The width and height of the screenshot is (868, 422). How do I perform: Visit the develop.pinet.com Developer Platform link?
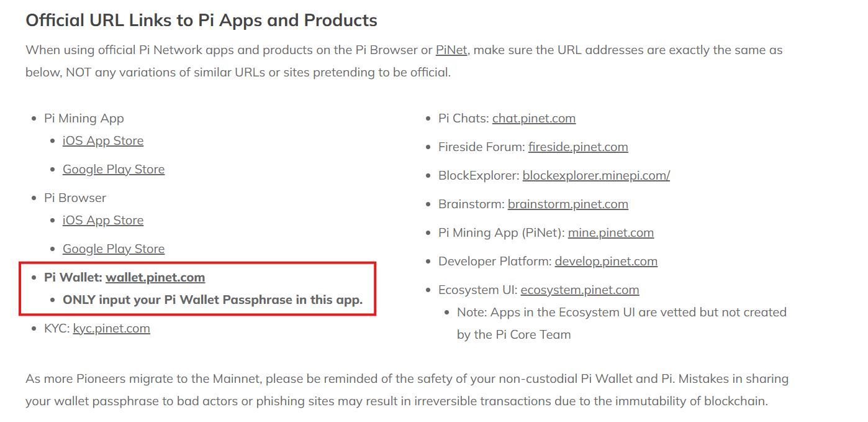coord(606,262)
